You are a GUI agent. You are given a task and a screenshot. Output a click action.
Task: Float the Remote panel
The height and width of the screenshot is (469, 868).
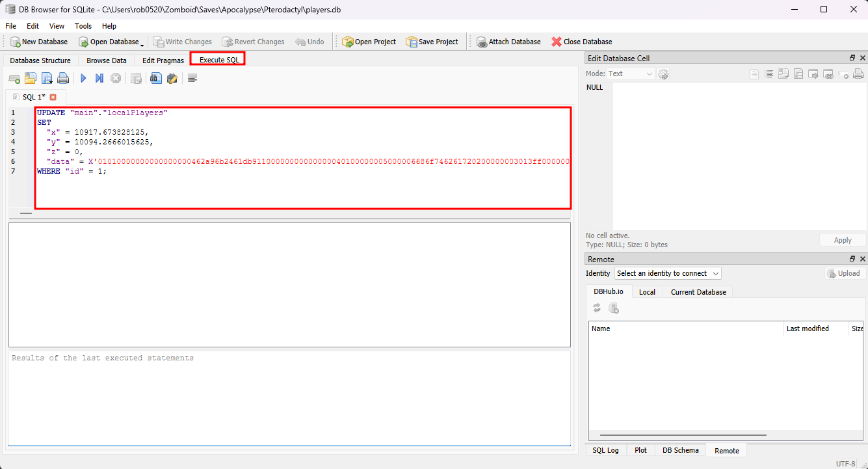pos(852,259)
